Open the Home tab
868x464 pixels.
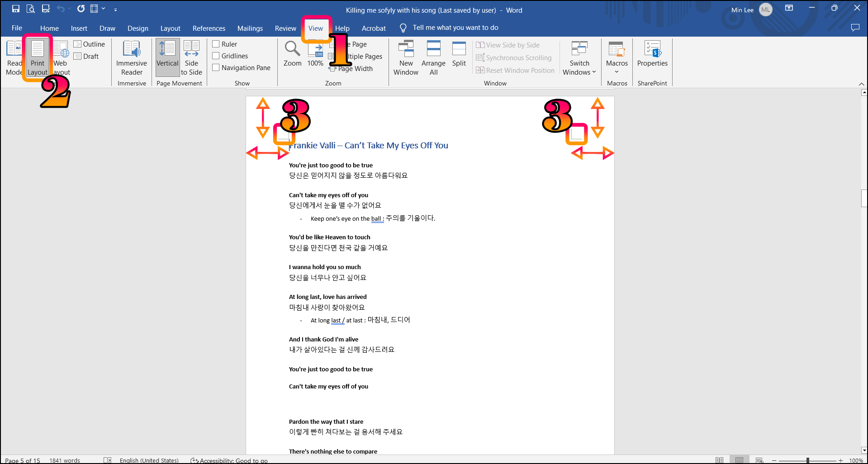(49, 28)
